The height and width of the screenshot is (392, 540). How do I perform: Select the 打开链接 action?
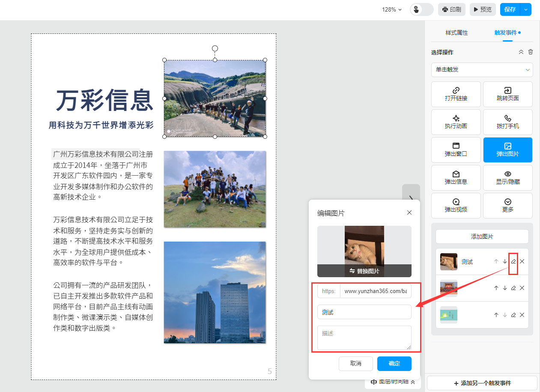click(x=456, y=94)
